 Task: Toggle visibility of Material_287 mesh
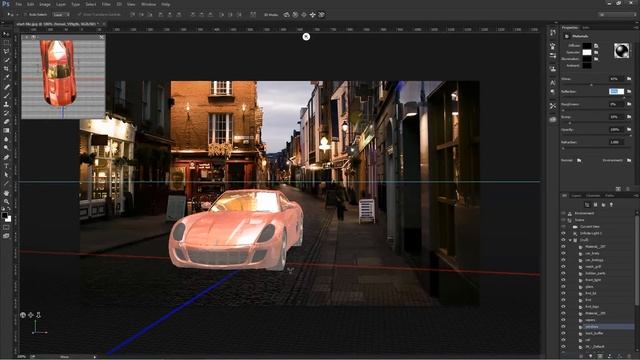[564, 247]
